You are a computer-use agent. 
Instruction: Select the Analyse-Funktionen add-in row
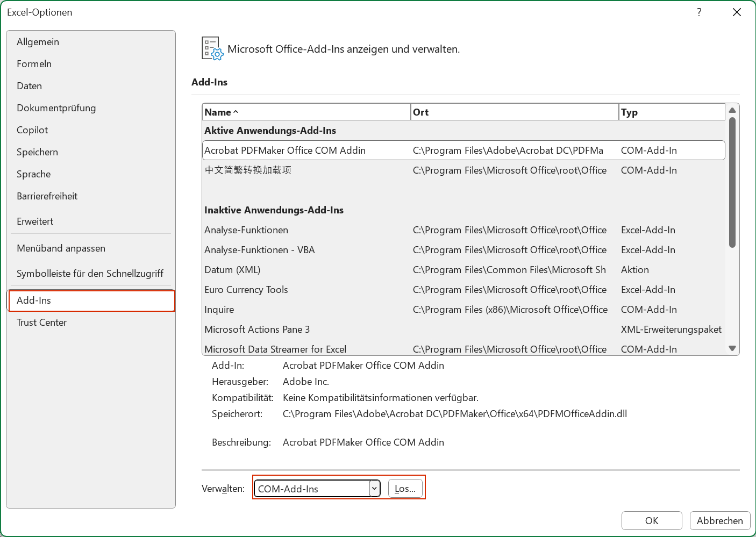[246, 230]
